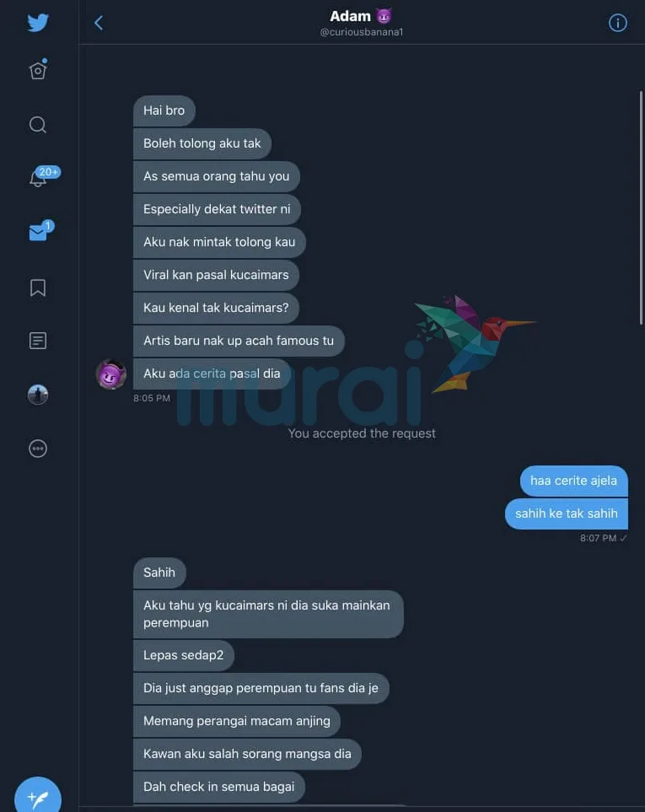Image resolution: width=645 pixels, height=812 pixels.
Task: Go back using the left chevron arrow
Action: click(99, 23)
